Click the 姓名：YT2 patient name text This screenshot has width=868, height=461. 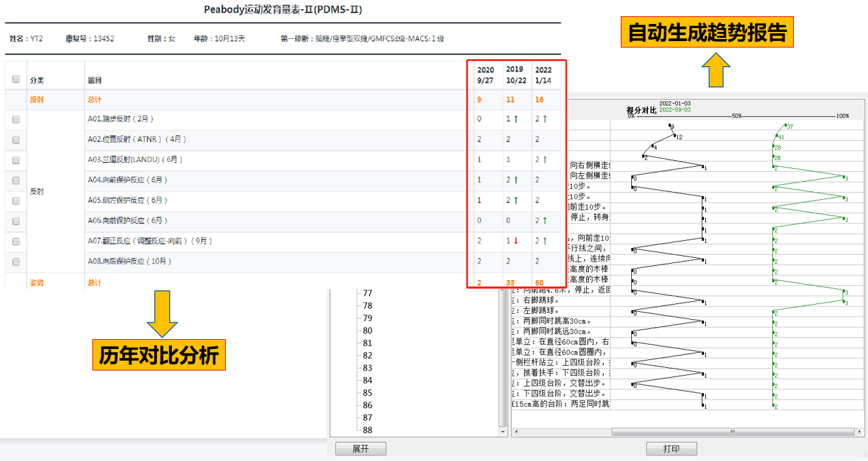pos(26,38)
